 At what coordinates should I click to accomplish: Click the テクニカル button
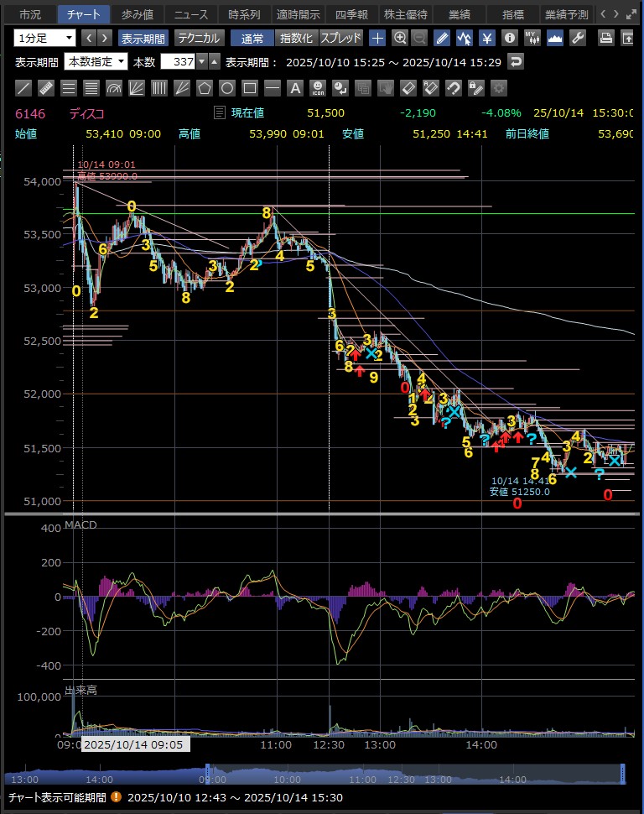tap(199, 38)
